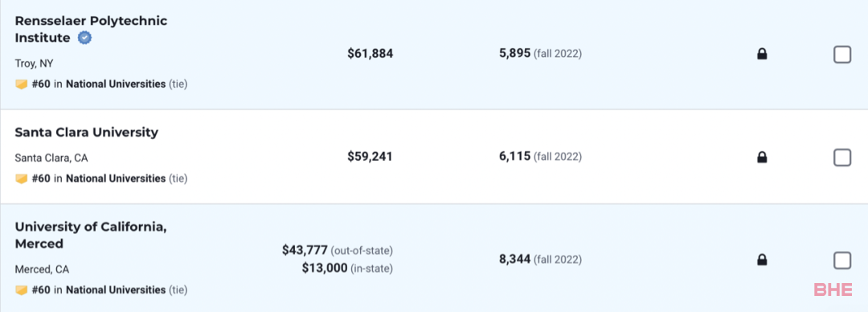Open National Universities ranking in Santa Clara row

click(x=116, y=179)
